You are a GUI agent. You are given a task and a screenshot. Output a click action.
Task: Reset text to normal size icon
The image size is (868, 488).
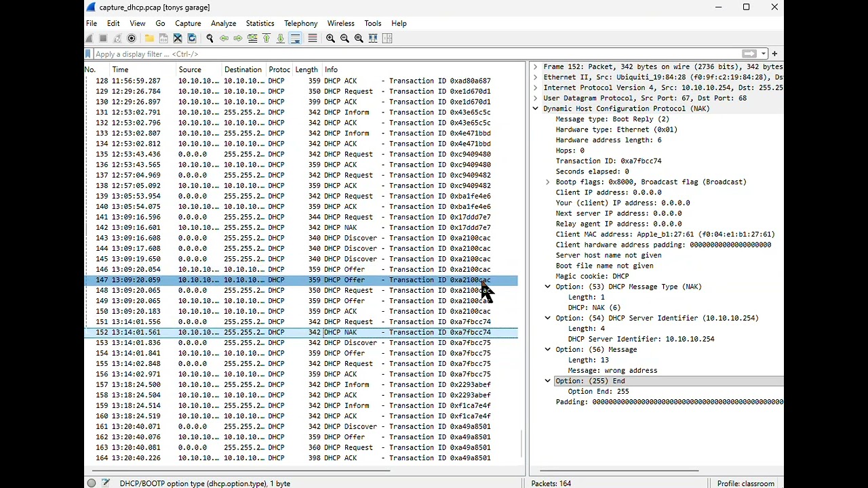359,39
